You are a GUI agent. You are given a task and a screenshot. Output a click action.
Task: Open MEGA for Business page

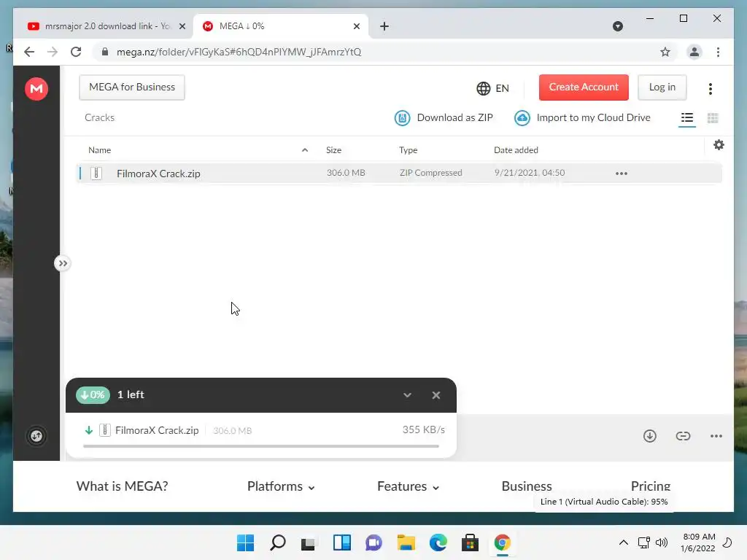click(132, 87)
